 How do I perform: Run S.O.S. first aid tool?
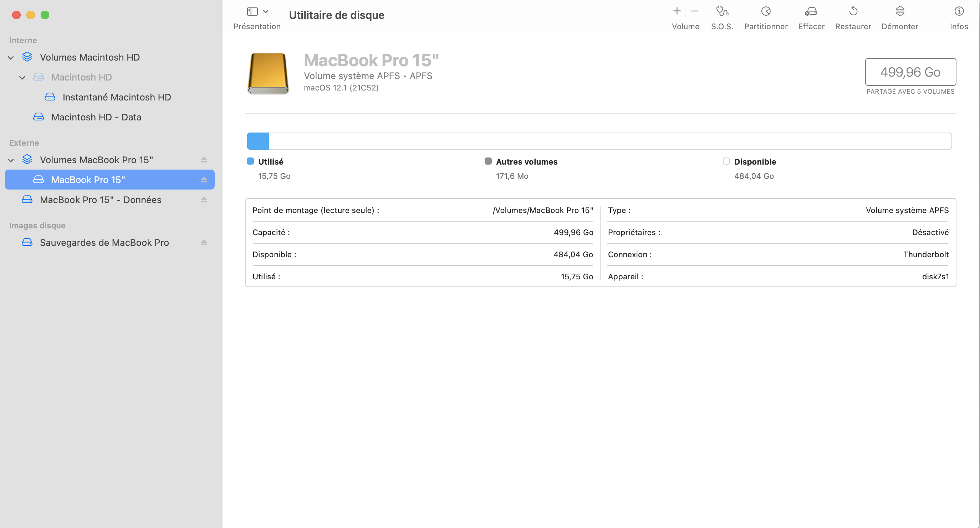coord(722,12)
